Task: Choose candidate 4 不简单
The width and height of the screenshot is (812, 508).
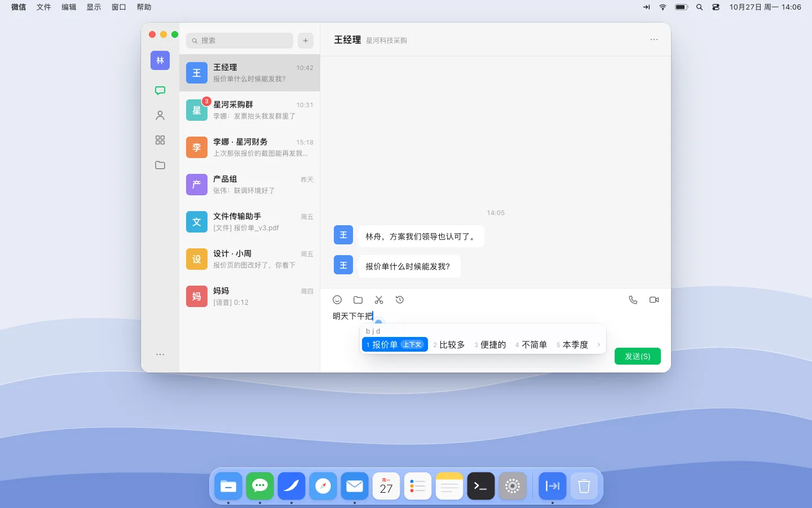Action: [531, 344]
